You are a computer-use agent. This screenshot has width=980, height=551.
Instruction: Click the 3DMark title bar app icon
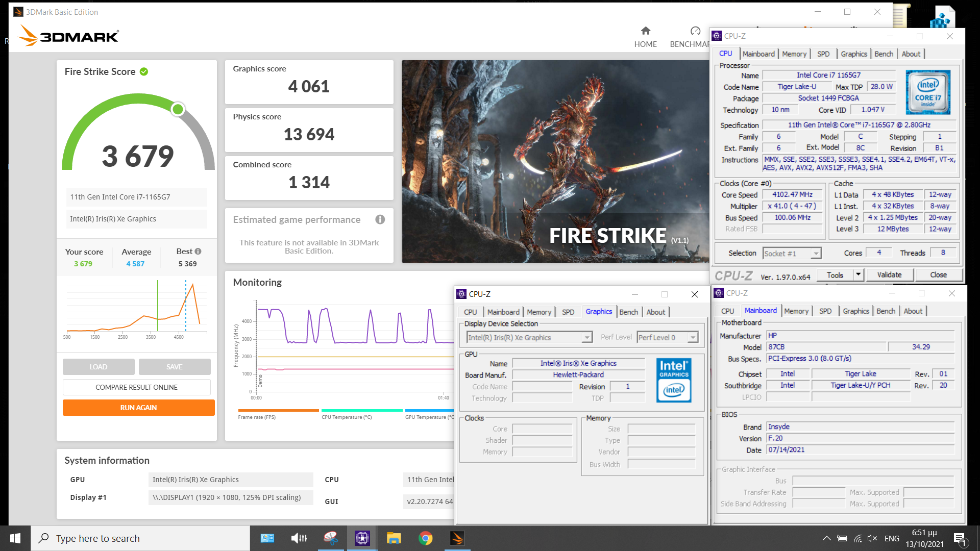click(18, 12)
